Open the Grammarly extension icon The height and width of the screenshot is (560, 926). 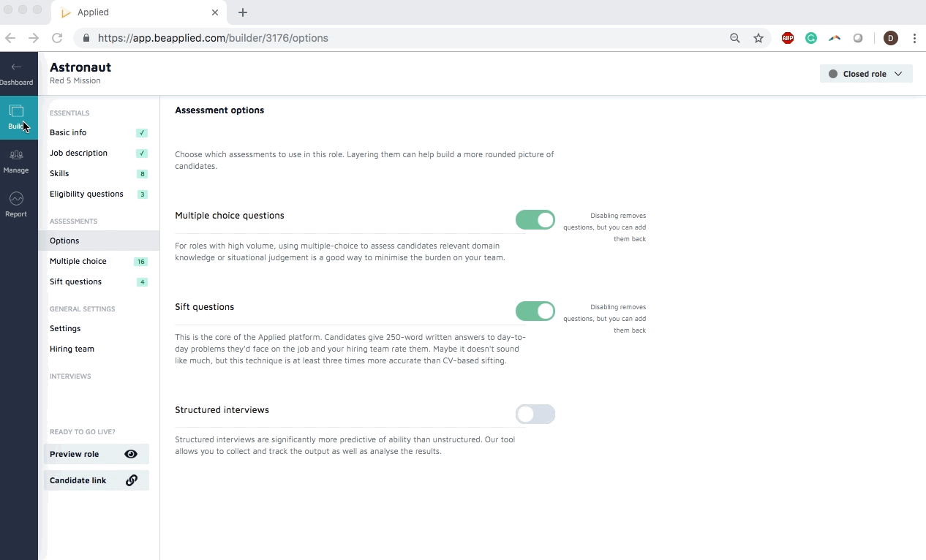pyautogui.click(x=811, y=38)
